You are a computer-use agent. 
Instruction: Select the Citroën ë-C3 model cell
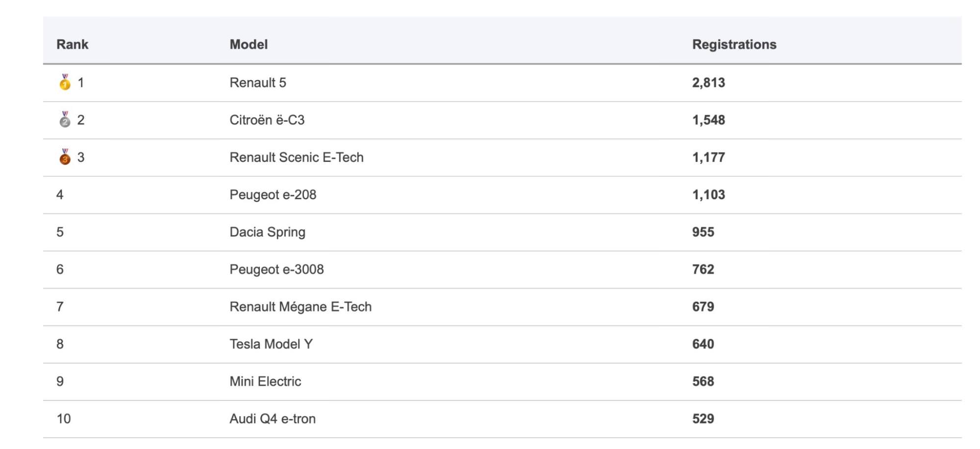tap(267, 120)
